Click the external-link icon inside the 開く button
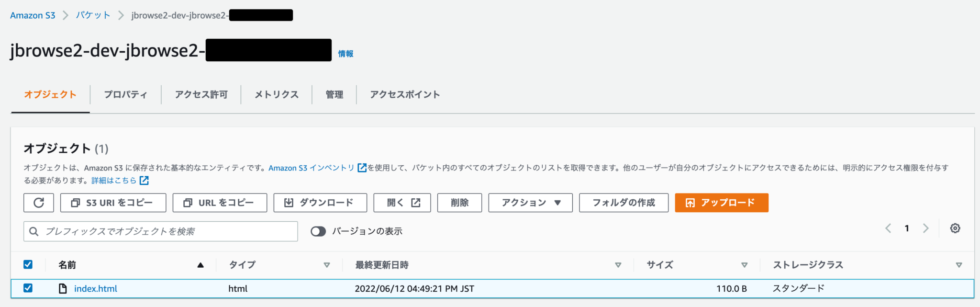This screenshot has width=980, height=307. tap(416, 202)
